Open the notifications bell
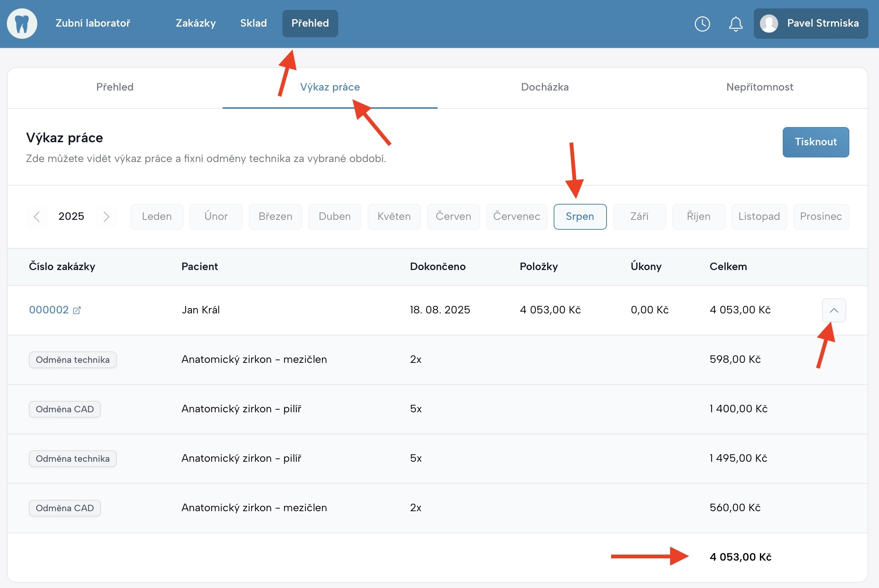 click(x=736, y=24)
